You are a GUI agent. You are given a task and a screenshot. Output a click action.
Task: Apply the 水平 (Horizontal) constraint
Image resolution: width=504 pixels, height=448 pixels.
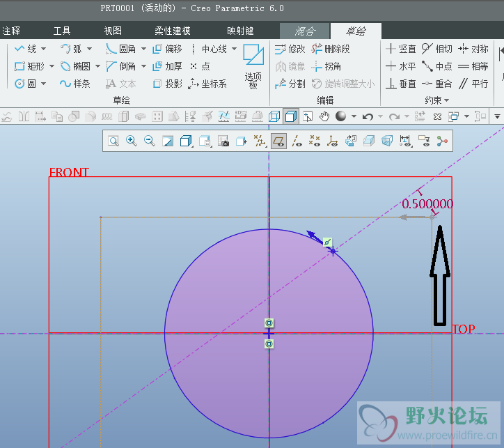click(x=400, y=66)
